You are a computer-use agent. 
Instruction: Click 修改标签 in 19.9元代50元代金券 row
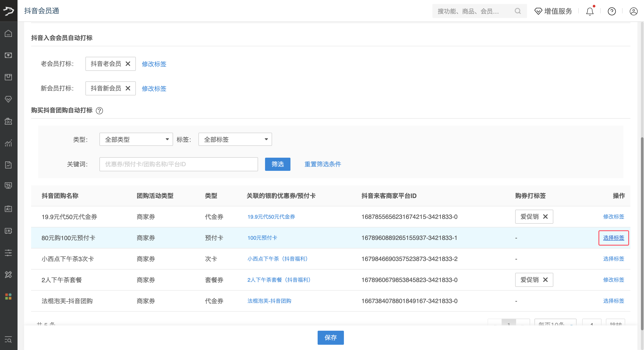[614, 217]
